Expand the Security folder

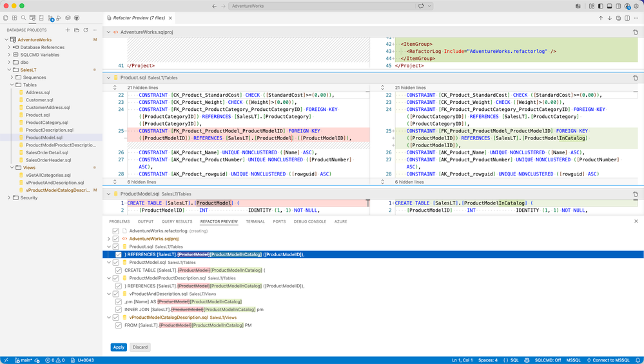pyautogui.click(x=9, y=198)
